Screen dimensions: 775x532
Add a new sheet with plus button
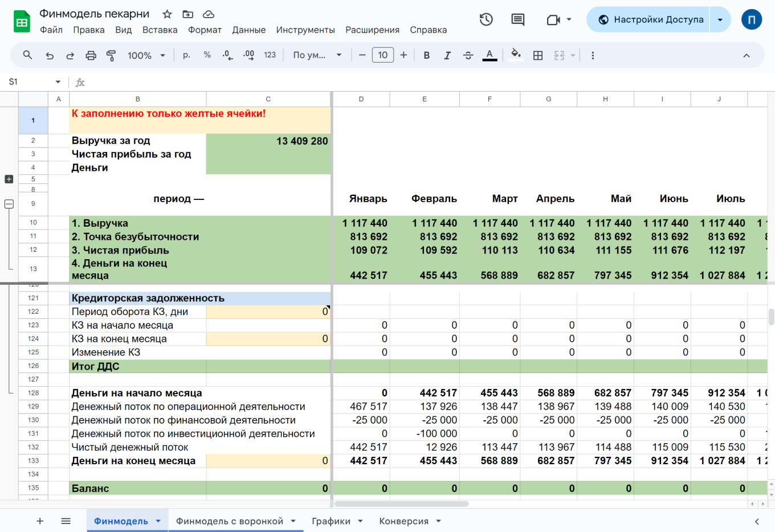40,521
